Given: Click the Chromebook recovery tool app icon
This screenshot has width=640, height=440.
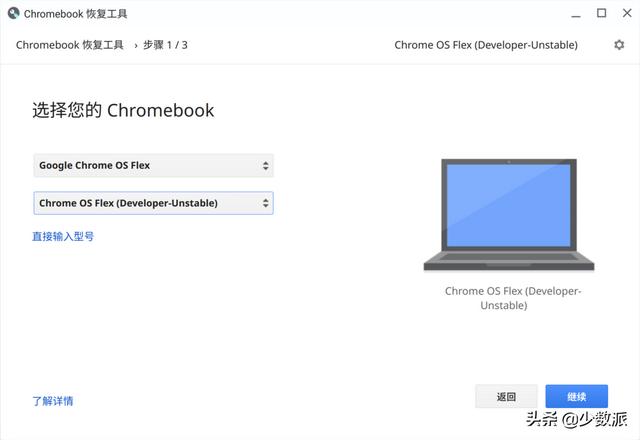Looking at the screenshot, I should (13, 13).
